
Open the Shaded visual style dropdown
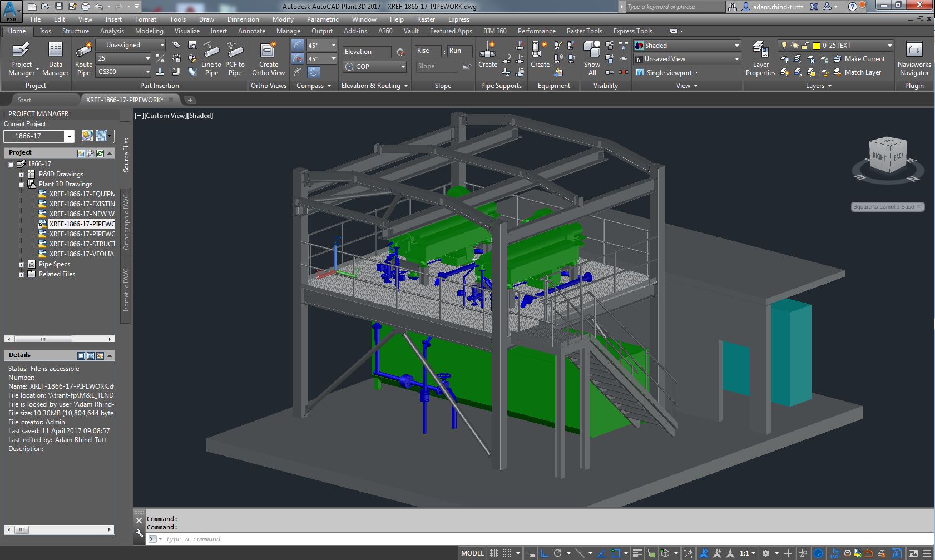[687, 46]
